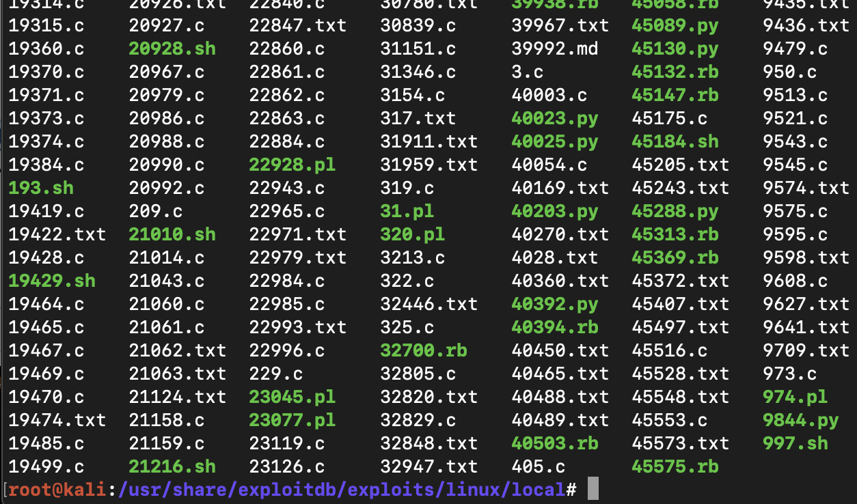Select the 23077.pl filename
857x504 pixels.
pos(292,420)
